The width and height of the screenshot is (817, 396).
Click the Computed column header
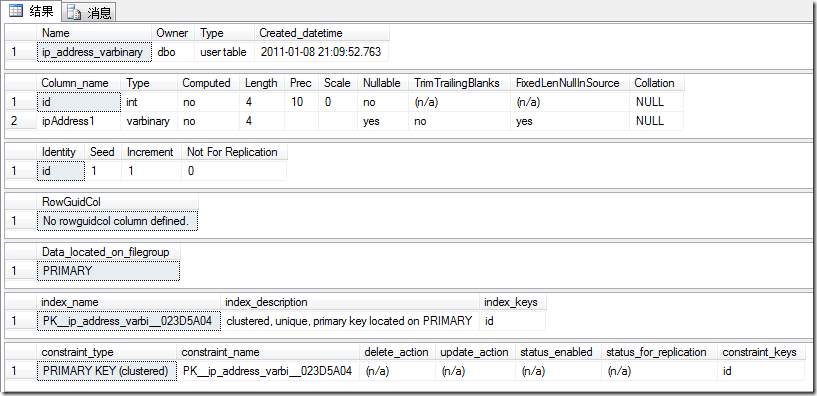pyautogui.click(x=209, y=83)
